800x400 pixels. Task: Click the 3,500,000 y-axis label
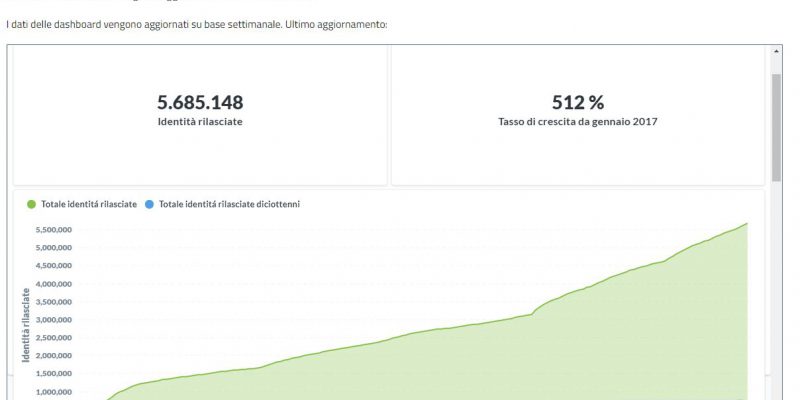pos(54,302)
